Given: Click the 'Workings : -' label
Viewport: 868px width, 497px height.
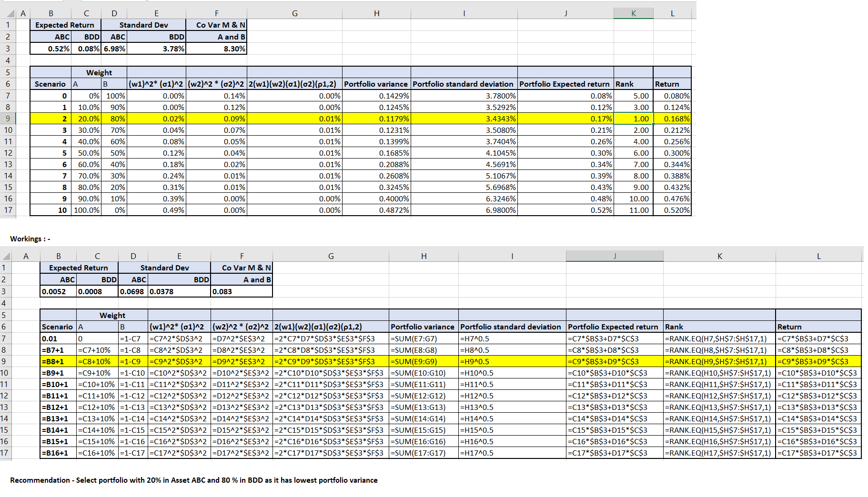Looking at the screenshot, I should point(30,239).
